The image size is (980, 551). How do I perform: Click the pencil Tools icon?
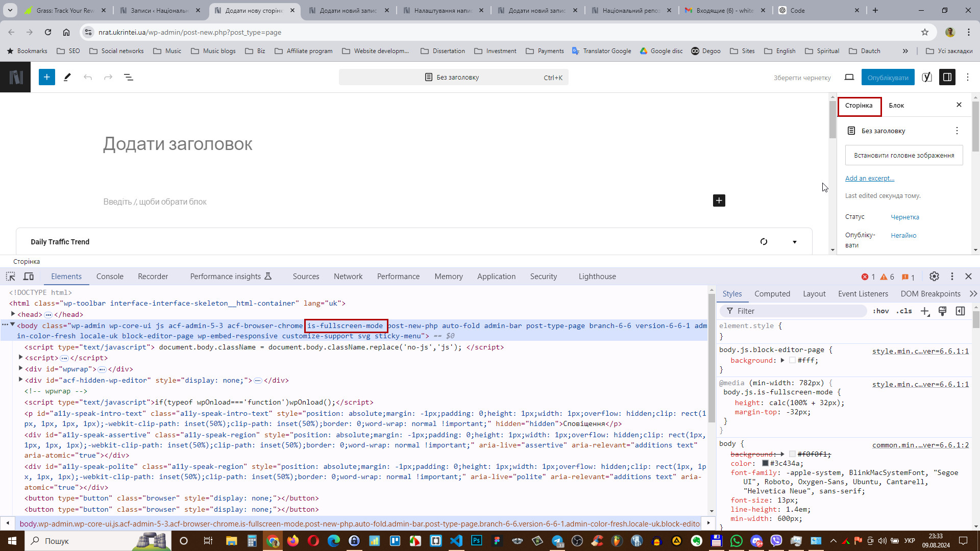tap(67, 77)
